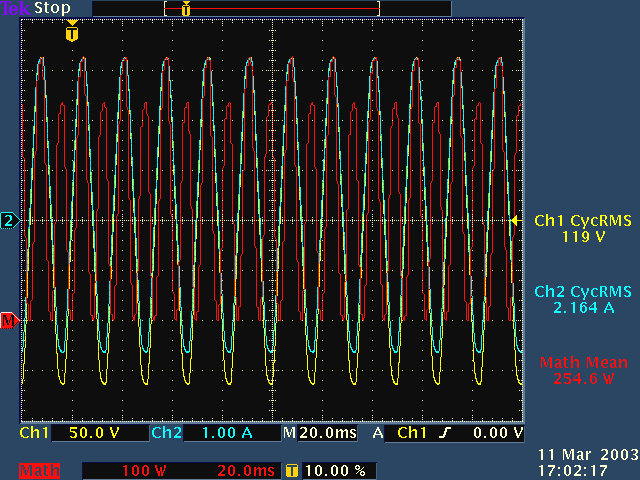
Task: Select the Math Mean measurement label
Action: pos(584,362)
